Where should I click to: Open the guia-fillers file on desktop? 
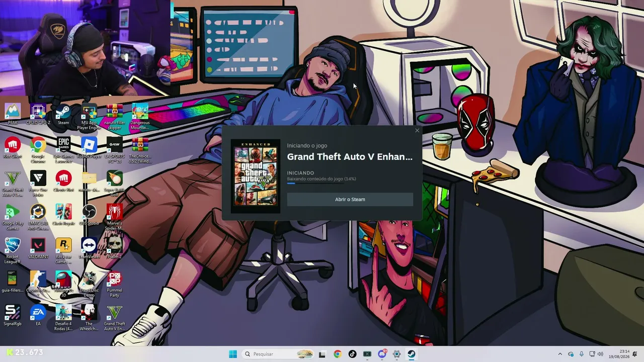coord(13,282)
